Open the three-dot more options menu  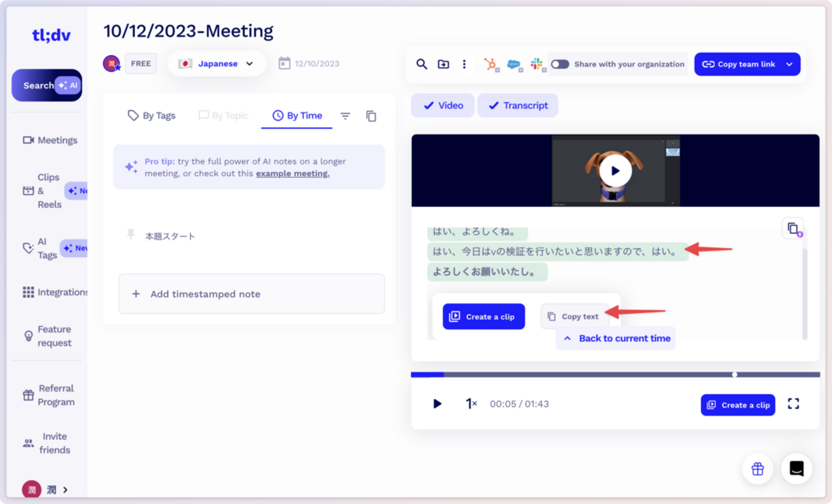tap(464, 64)
